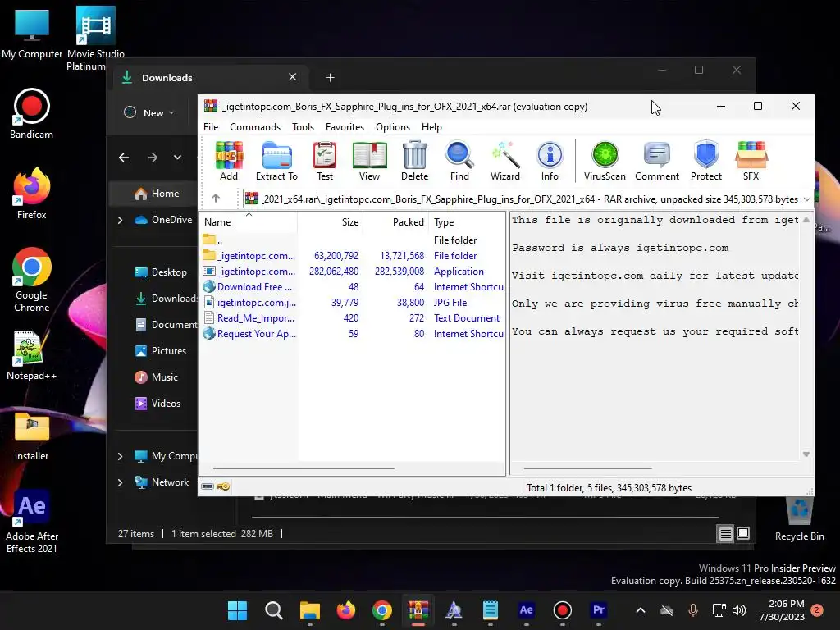This screenshot has width=840, height=630.
Task: Select the parent folder '..' row
Action: point(353,240)
